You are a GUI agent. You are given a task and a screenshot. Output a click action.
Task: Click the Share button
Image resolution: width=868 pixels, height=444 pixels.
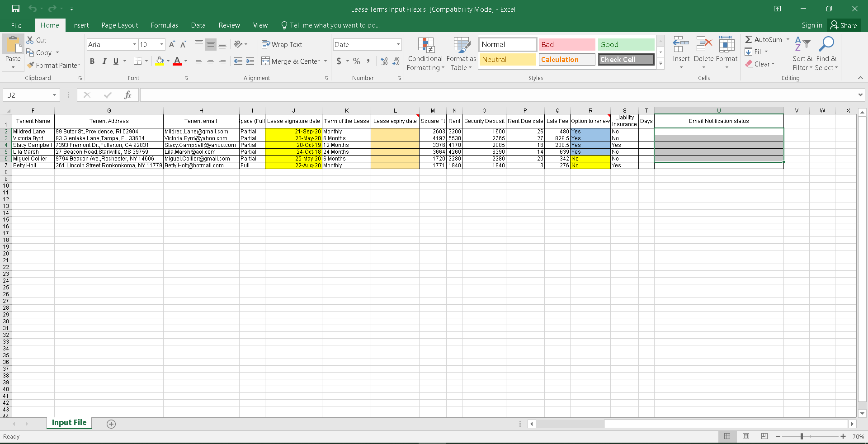(844, 25)
